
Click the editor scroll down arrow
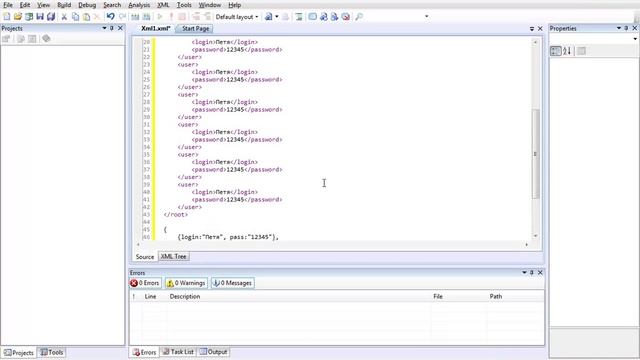point(535,236)
